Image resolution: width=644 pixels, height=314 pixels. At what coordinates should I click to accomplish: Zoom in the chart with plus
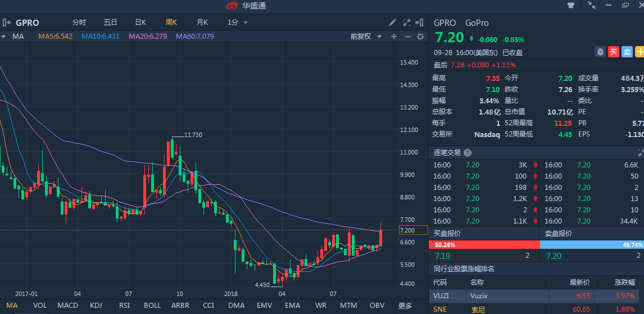(394, 37)
